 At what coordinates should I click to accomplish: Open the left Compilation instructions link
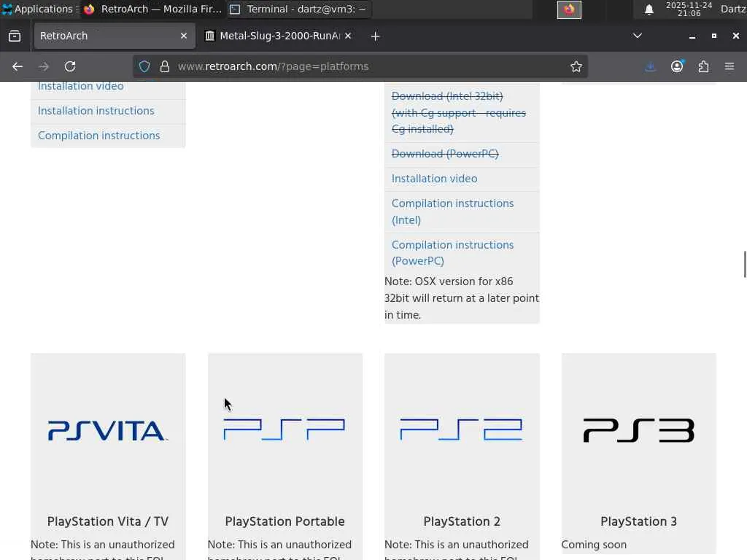[99, 135]
